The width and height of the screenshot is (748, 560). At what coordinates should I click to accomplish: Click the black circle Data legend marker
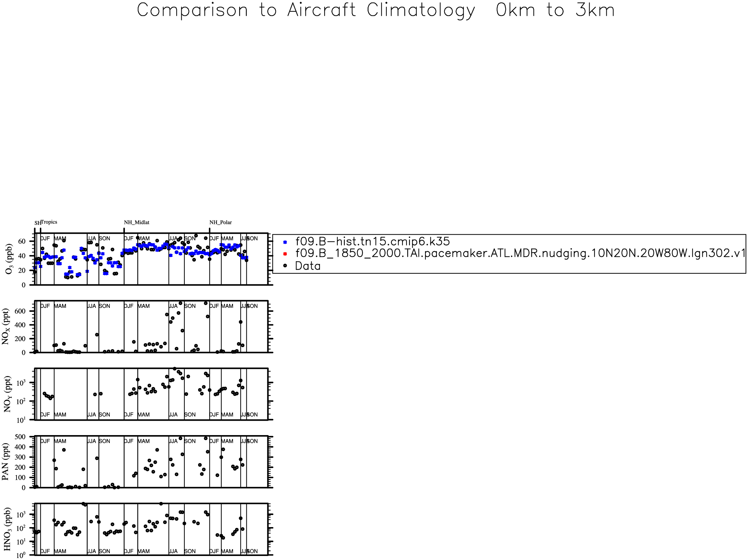pos(285,266)
